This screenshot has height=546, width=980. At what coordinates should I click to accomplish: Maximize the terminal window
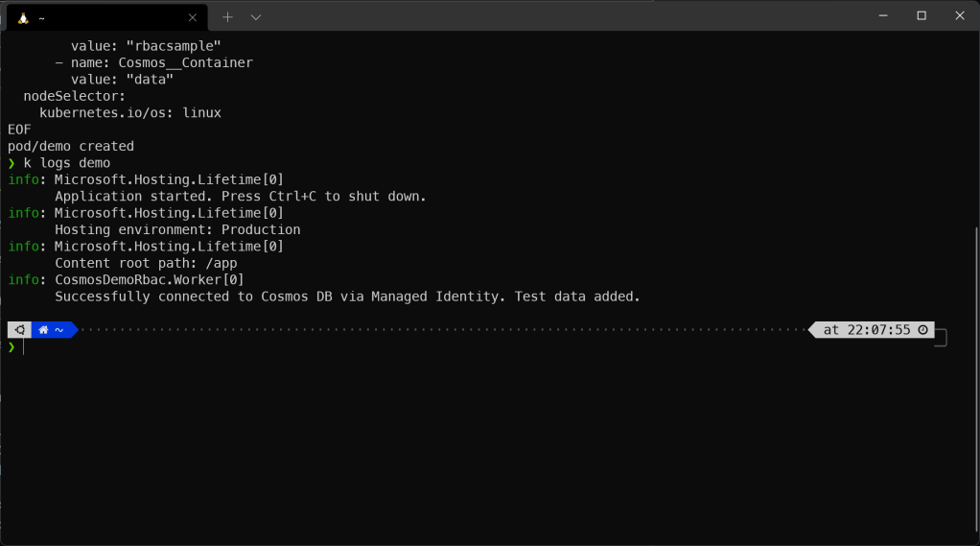922,15
